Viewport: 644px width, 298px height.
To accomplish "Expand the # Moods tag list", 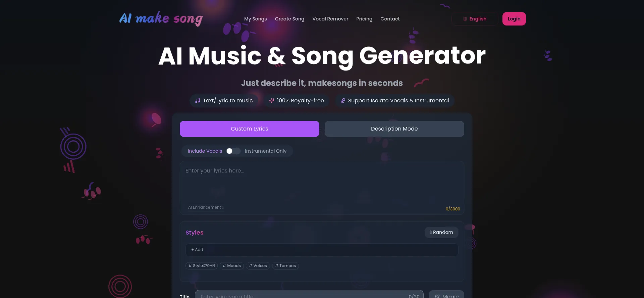I will [x=231, y=266].
